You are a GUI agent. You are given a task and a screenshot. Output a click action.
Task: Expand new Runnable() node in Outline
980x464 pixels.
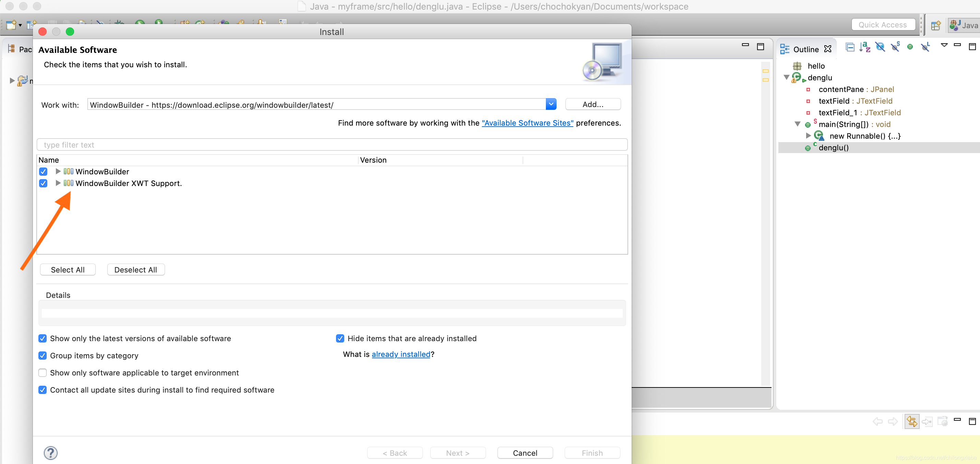pyautogui.click(x=808, y=136)
